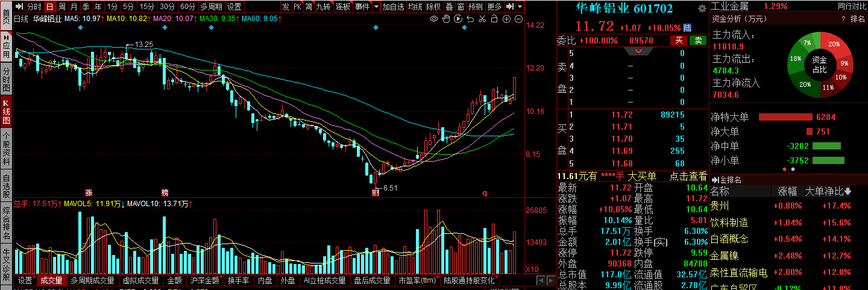Click the green 卖 sell button

pyautogui.click(x=698, y=40)
